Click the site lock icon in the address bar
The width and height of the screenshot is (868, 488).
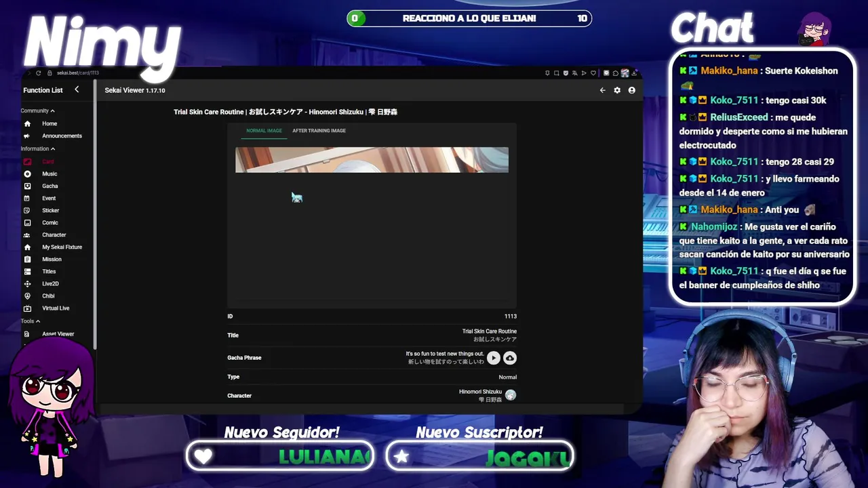pos(50,73)
